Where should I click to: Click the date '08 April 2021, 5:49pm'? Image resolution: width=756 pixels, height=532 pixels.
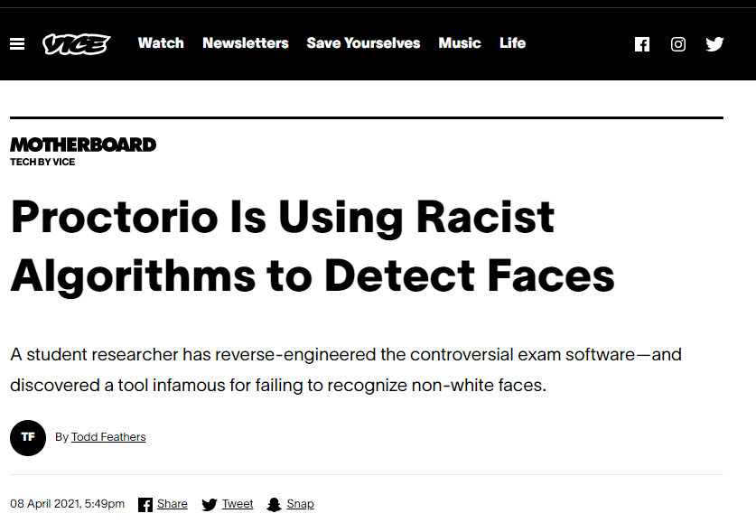tap(67, 503)
